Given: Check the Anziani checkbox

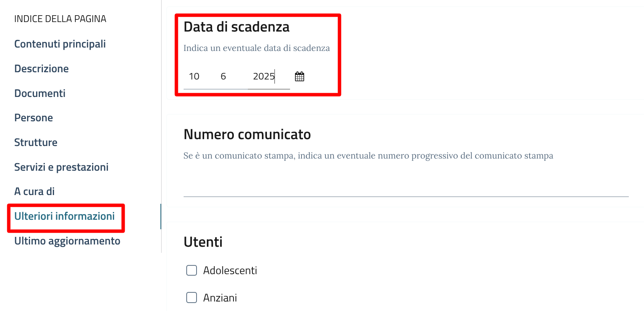Looking at the screenshot, I should tap(192, 297).
